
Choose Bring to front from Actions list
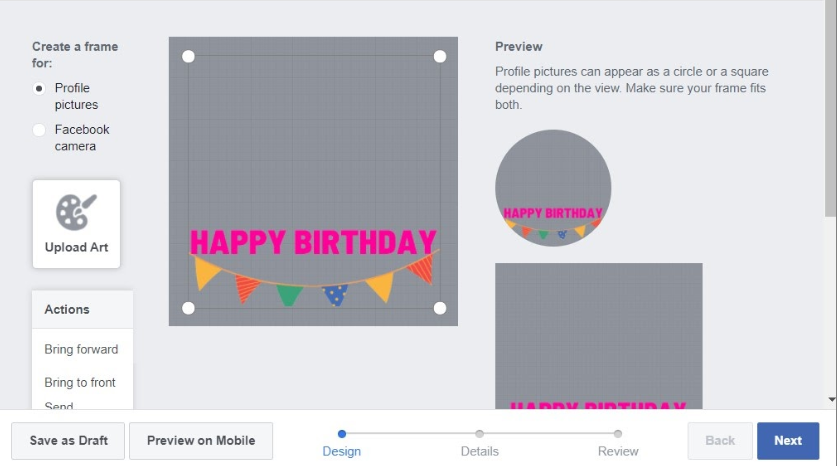[80, 382]
